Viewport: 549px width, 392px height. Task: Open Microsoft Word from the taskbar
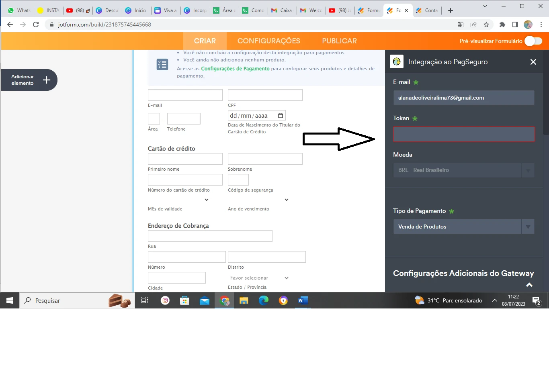click(302, 300)
